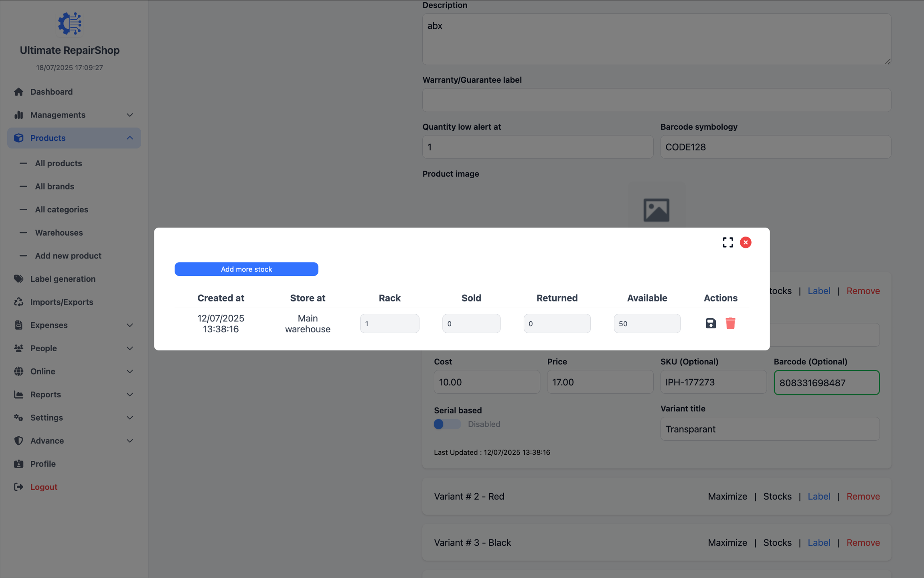Screen dimensions: 924x578
Task: Click the Profile badge icon
Action: [18, 464]
